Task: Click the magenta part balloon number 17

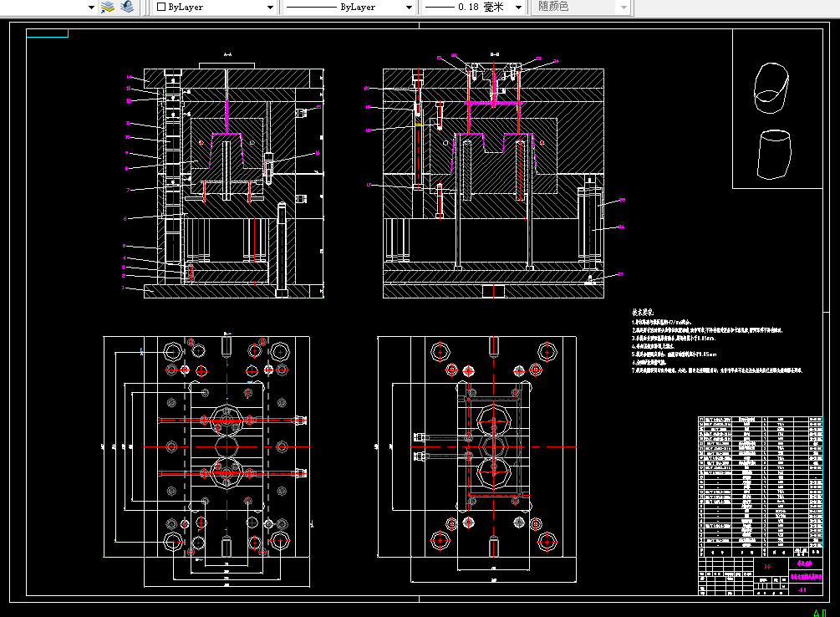Action: coord(369,185)
